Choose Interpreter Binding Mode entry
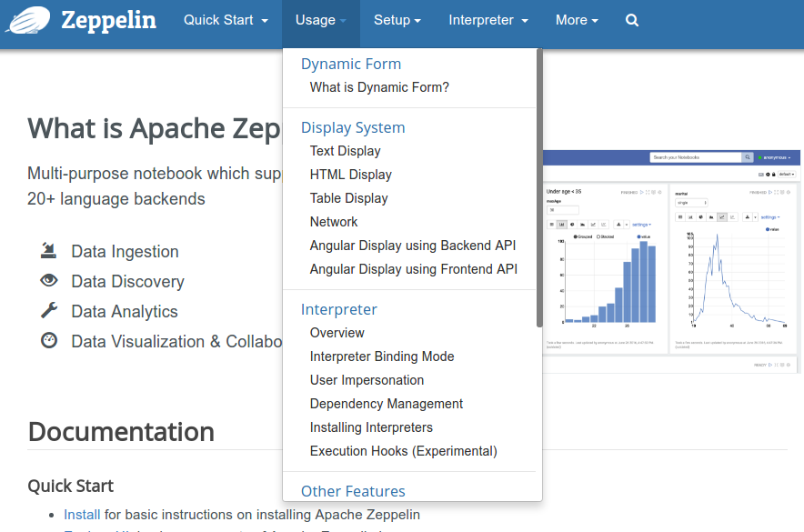This screenshot has width=804, height=532. pyautogui.click(x=382, y=356)
